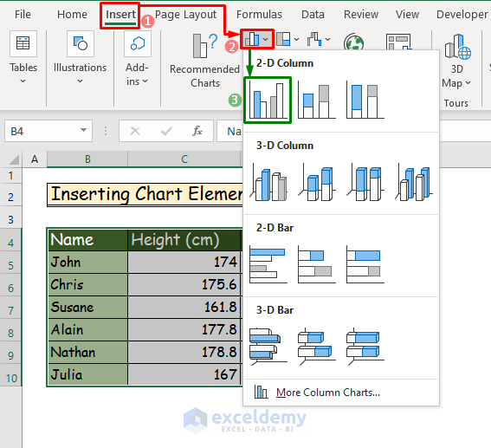This screenshot has width=491, height=448.
Task: Click the Inserting Chart Elements title cell
Action: (x=145, y=195)
